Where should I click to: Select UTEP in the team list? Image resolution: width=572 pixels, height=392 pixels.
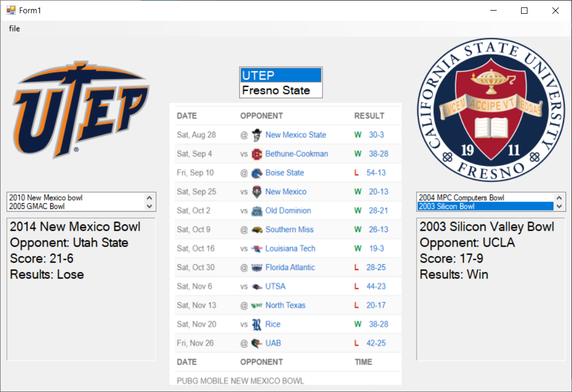281,75
